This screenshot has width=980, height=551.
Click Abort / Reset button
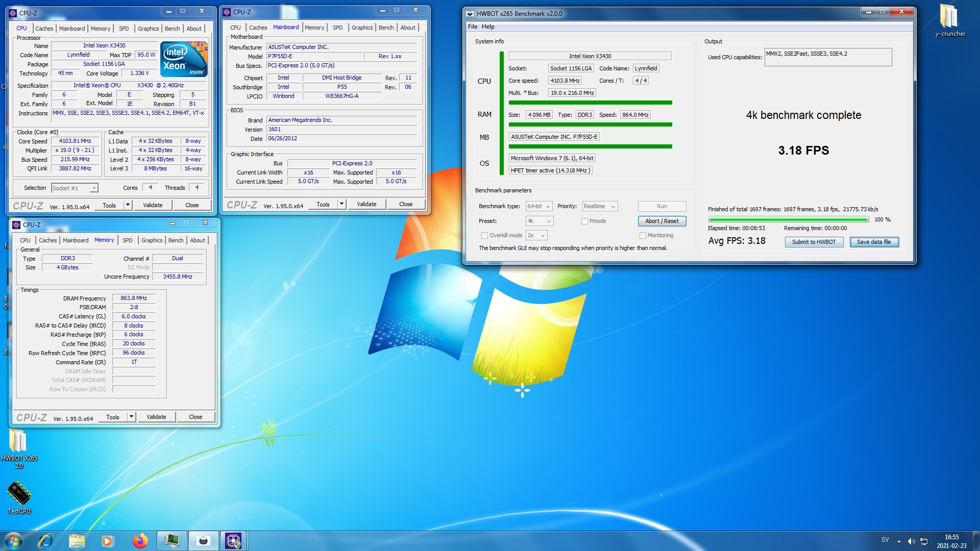(x=661, y=221)
